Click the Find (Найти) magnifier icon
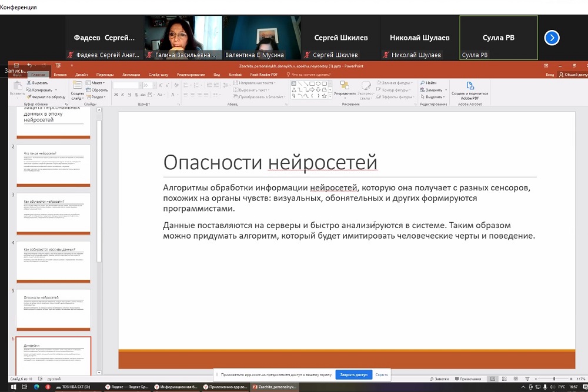Viewport: 588px width, 392px height. tap(422, 83)
